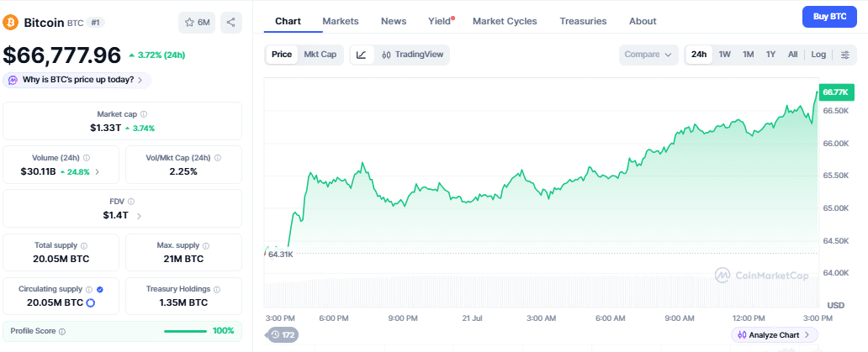Screen dimensions: 868x352
Task: Click the 2.25% Vol/Mkt Cap value
Action: click(183, 172)
